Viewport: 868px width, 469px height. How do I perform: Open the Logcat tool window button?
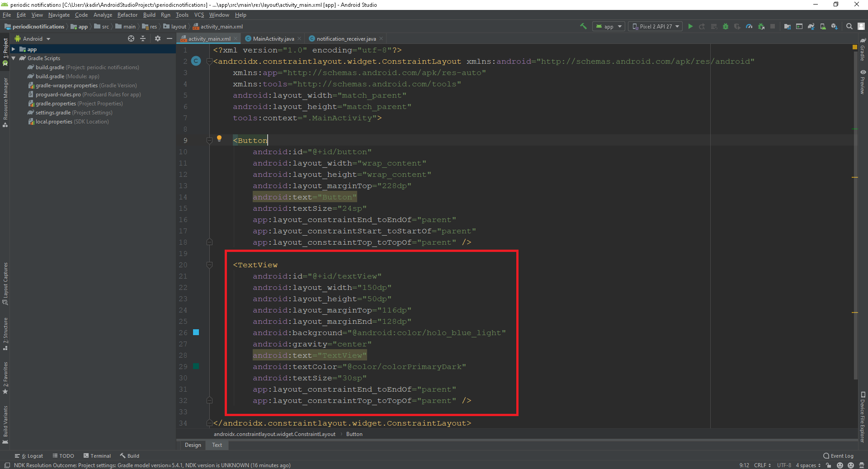pyautogui.click(x=29, y=456)
